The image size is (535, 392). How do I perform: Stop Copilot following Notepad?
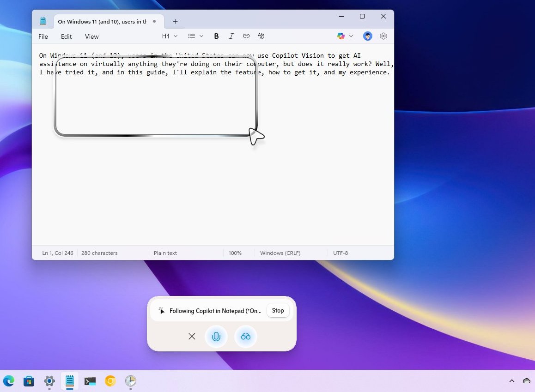pyautogui.click(x=278, y=310)
